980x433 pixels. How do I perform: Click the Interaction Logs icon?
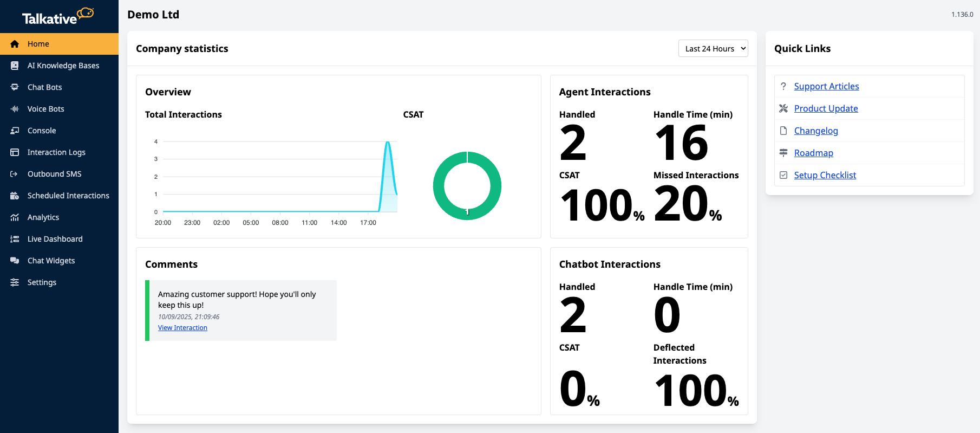point(15,152)
